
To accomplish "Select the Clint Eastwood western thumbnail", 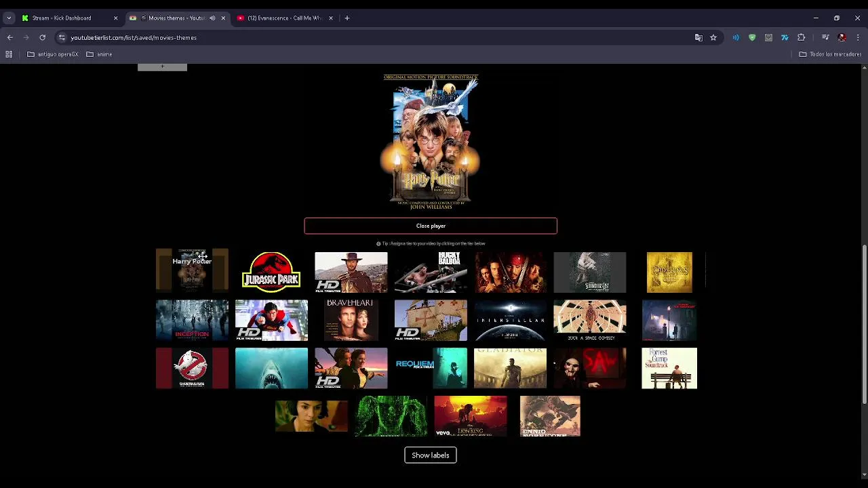I will (351, 272).
